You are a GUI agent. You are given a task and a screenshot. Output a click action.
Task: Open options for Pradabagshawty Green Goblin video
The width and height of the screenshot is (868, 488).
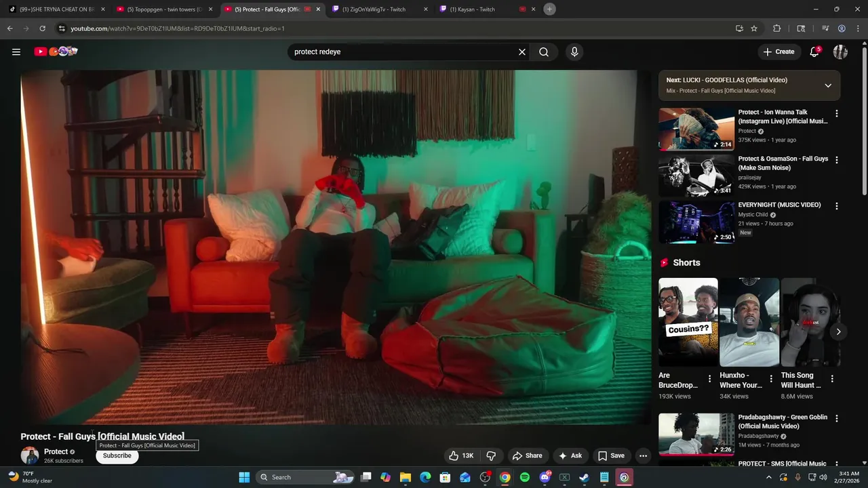point(836,419)
